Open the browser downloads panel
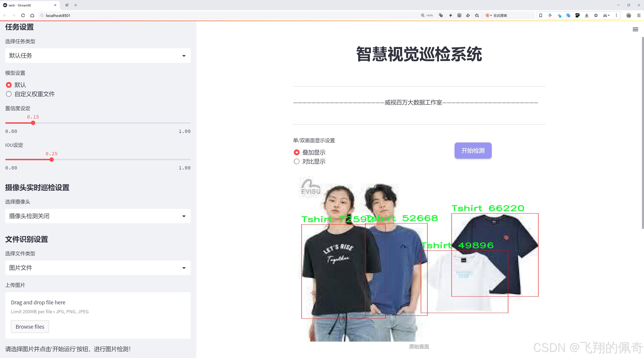The width and height of the screenshot is (644, 358). point(586,15)
